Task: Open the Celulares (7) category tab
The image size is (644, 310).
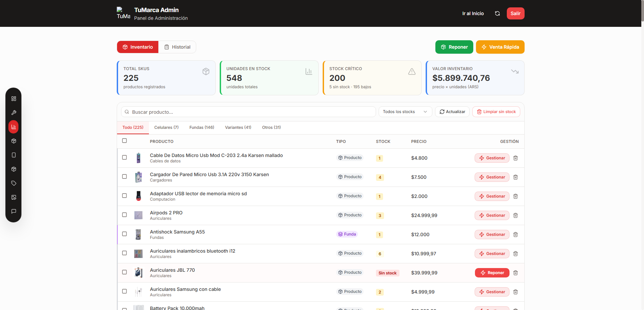Action: tap(166, 127)
